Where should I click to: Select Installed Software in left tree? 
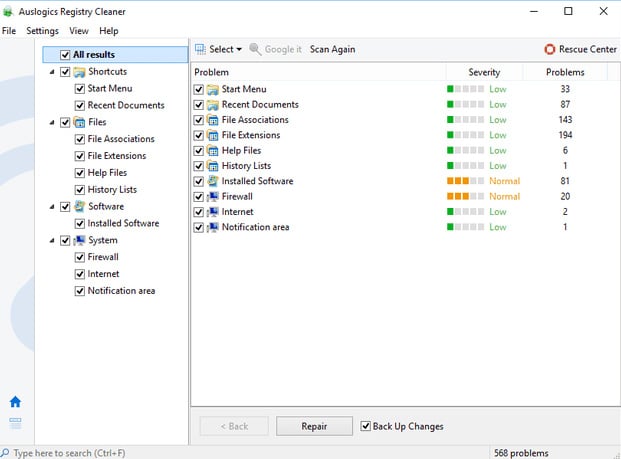coord(123,223)
